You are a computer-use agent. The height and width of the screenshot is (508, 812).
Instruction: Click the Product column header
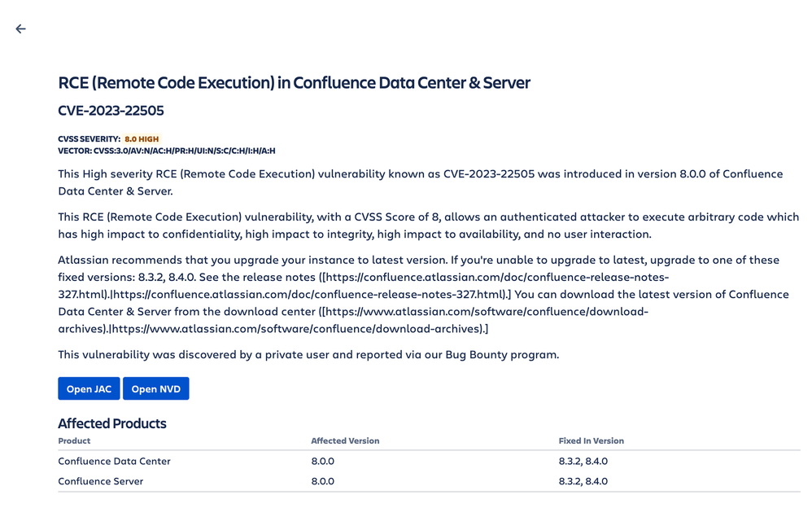[x=74, y=440]
